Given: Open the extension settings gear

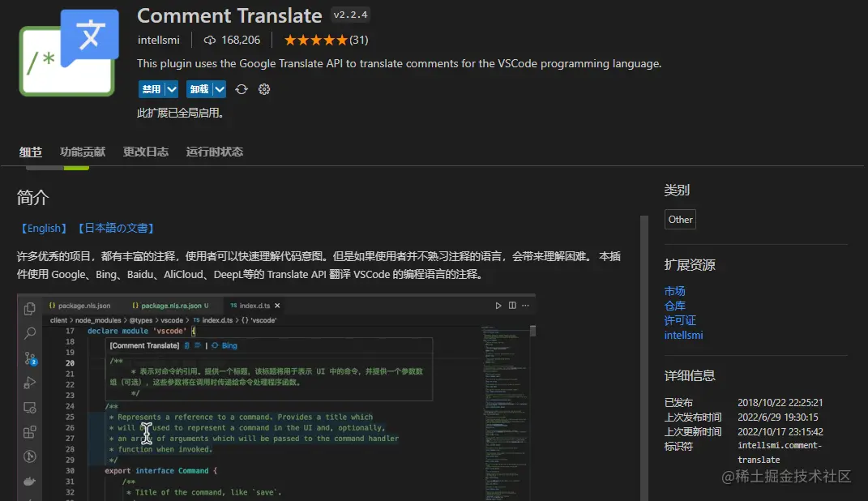Looking at the screenshot, I should 264,89.
